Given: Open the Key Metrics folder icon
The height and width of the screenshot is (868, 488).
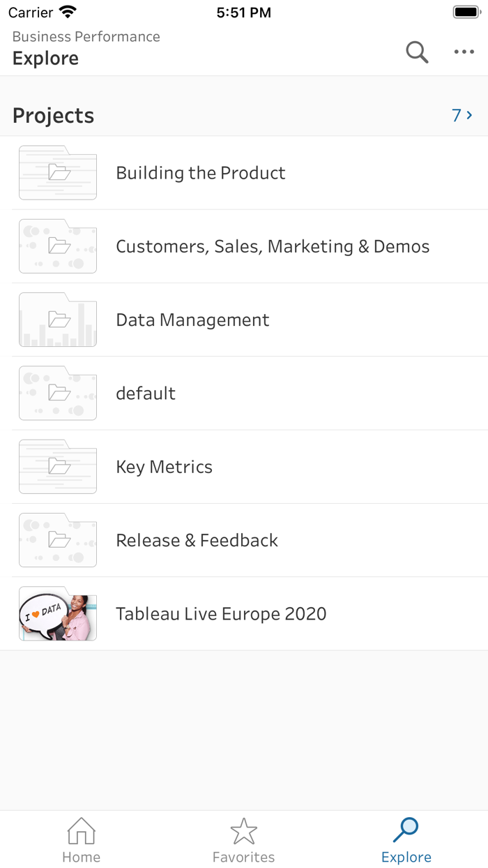Looking at the screenshot, I should point(58,466).
